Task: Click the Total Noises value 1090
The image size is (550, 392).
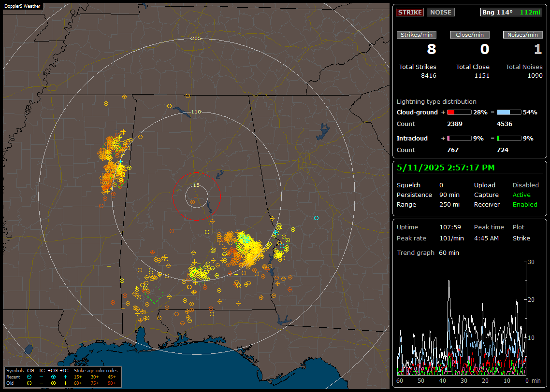Action: point(535,76)
